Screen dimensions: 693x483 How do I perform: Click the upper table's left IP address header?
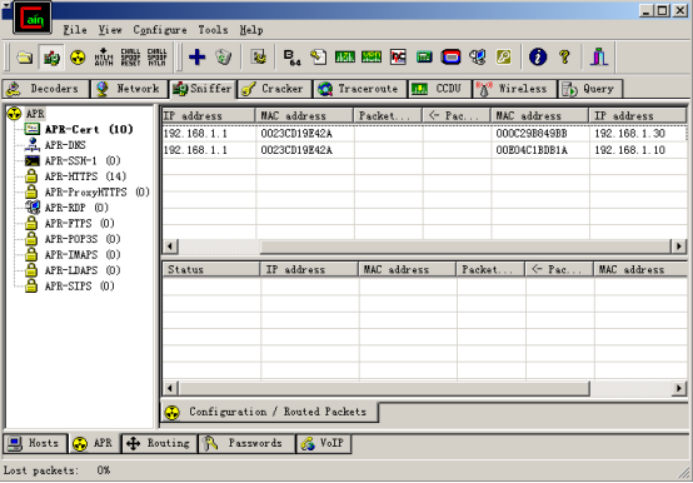pyautogui.click(x=208, y=116)
